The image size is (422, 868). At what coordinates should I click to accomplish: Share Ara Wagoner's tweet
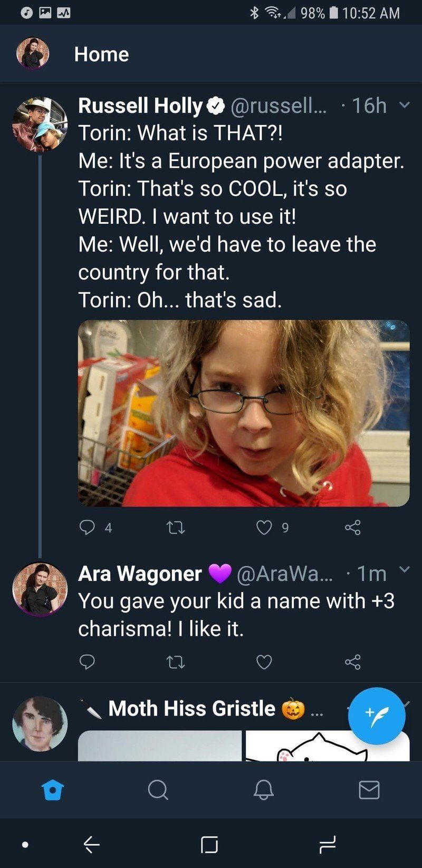point(352,661)
